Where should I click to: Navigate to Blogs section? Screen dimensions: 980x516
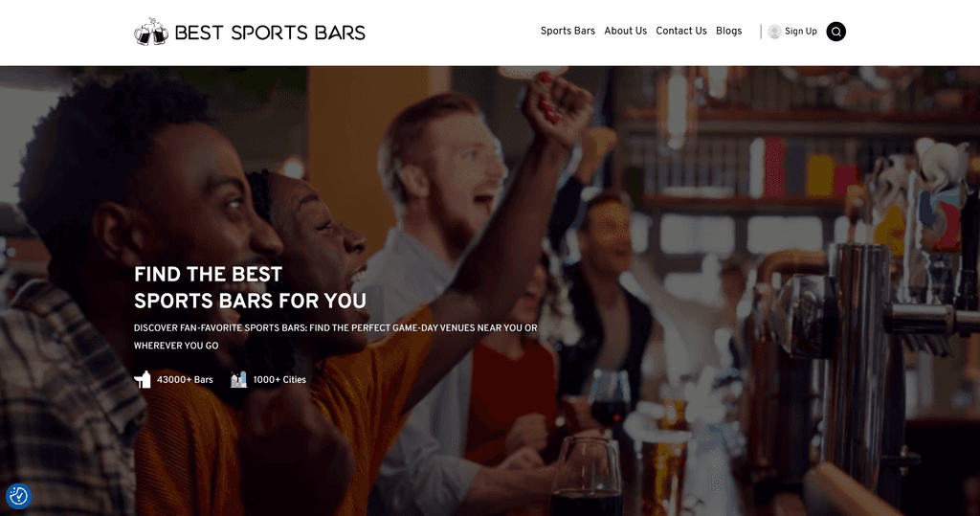[x=728, y=32]
